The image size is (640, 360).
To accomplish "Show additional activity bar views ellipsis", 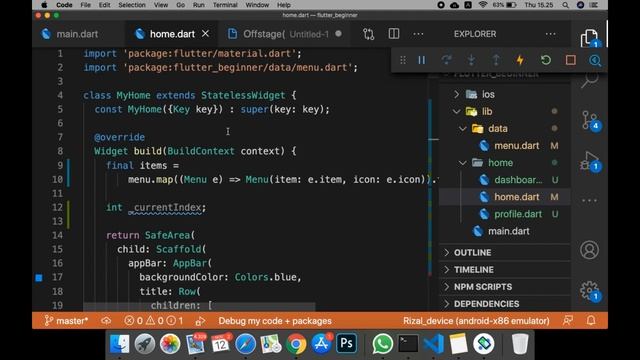I will click(589, 200).
